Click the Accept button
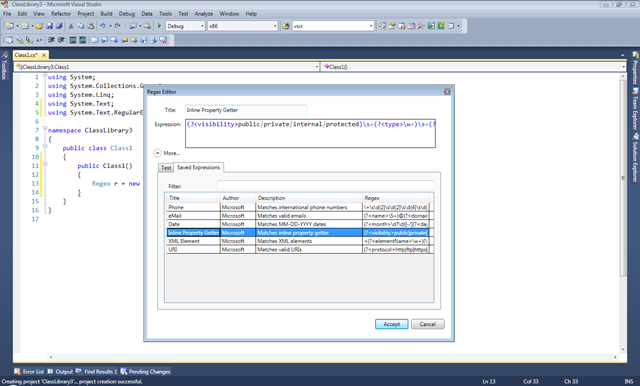 tap(391, 324)
